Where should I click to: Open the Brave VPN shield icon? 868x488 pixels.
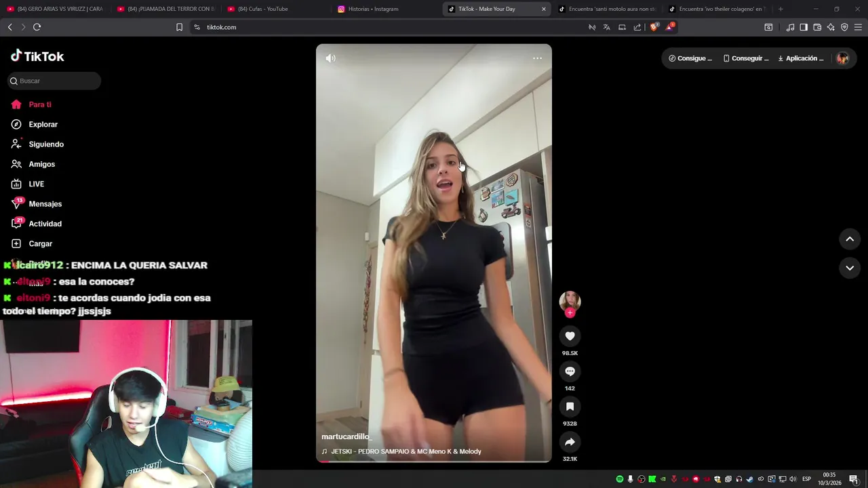coord(844,27)
